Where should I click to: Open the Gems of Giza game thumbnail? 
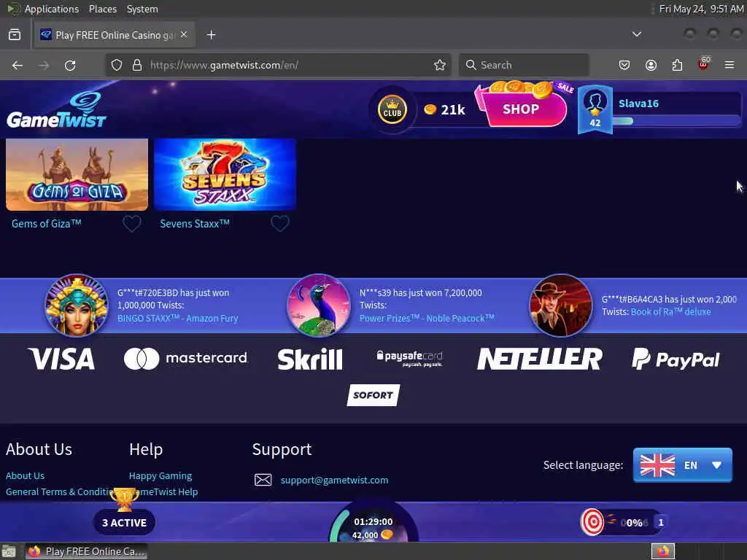pos(77,174)
